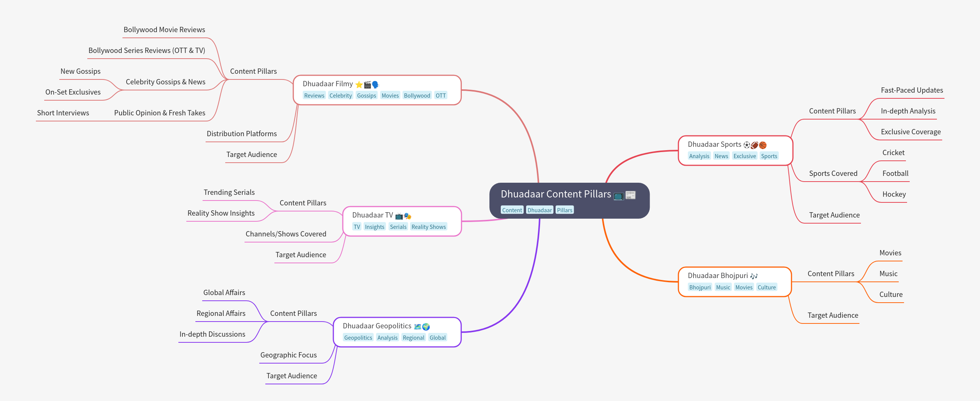This screenshot has height=401, width=980.
Task: Click the Bhojpuri tag
Action: coord(700,288)
